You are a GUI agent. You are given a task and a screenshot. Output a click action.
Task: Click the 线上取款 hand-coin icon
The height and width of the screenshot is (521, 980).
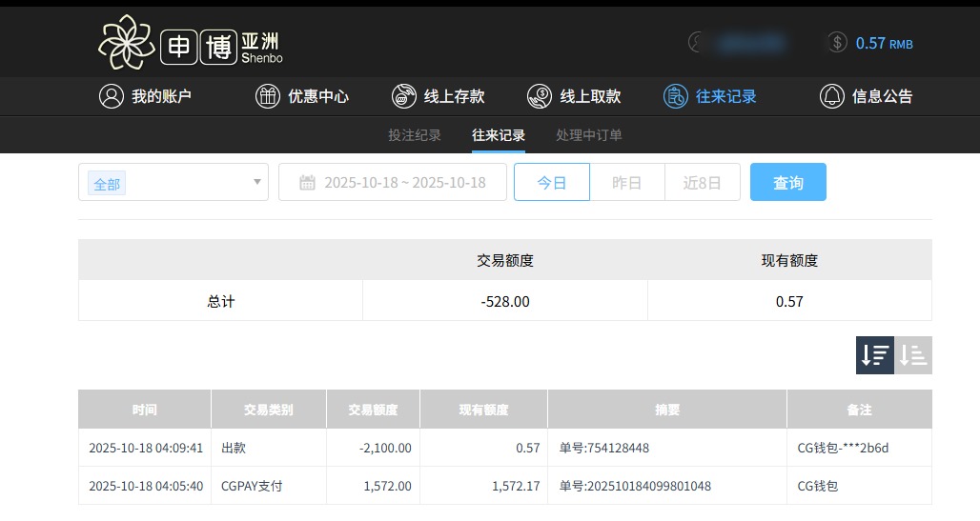tap(540, 96)
